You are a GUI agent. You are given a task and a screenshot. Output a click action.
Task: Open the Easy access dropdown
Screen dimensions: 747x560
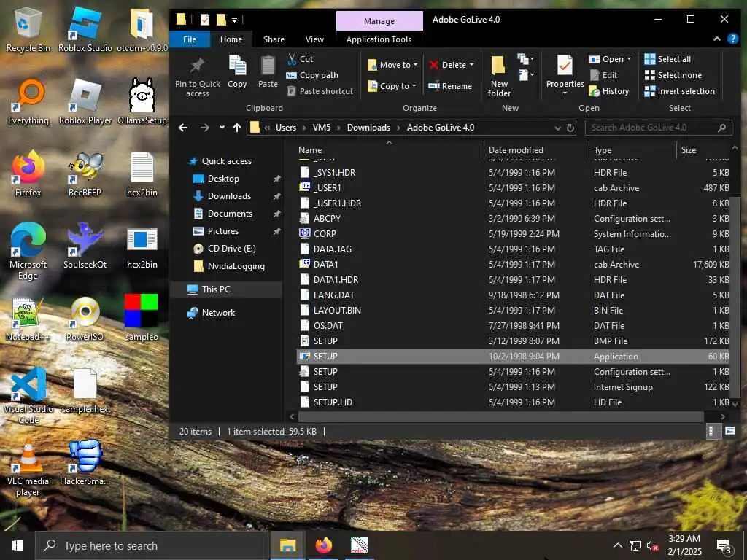525,75
